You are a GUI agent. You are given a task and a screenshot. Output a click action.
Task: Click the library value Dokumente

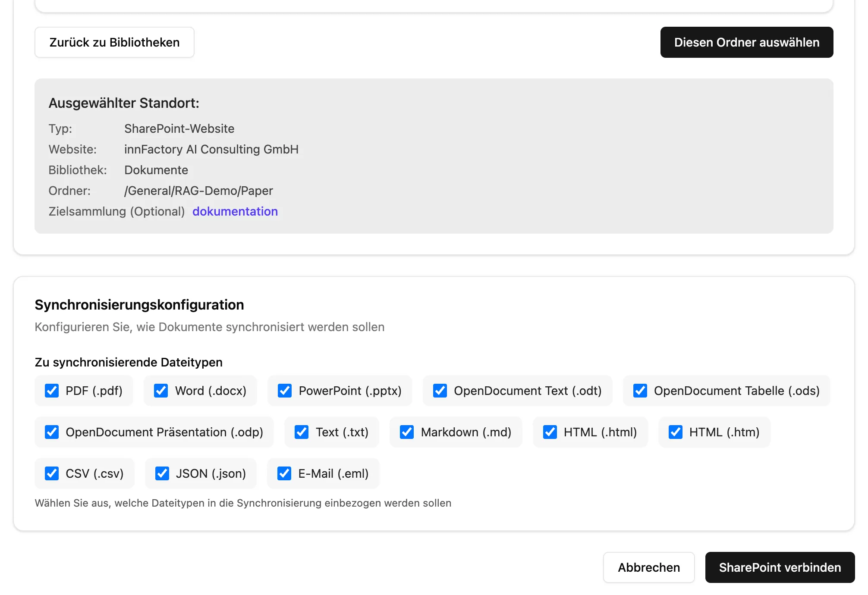point(156,170)
